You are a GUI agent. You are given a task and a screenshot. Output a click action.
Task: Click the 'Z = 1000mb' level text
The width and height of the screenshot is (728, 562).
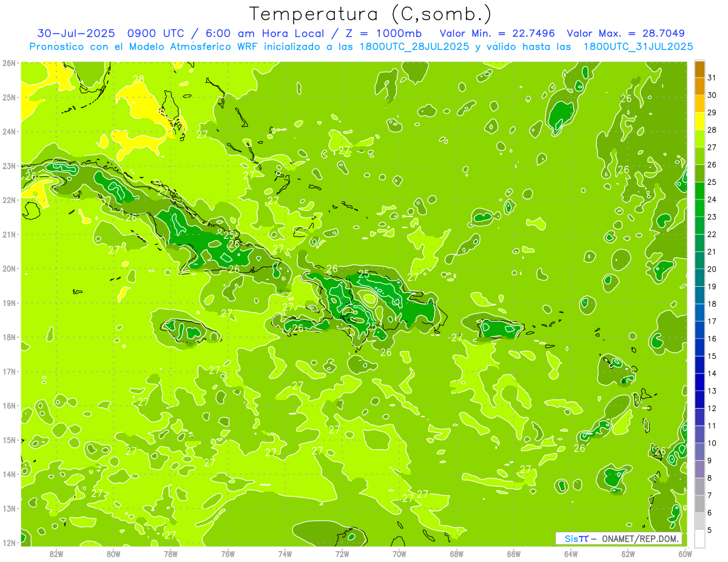[x=383, y=33]
